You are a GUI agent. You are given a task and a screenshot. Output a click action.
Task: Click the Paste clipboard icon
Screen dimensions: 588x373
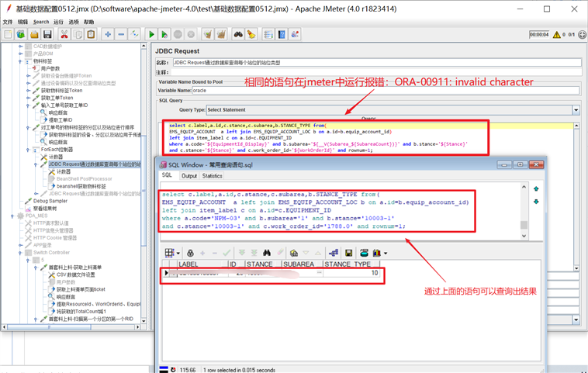[91, 34]
